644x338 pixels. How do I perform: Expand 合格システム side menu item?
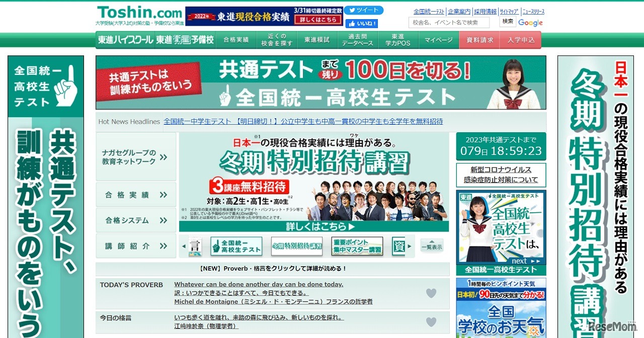pyautogui.click(x=136, y=220)
